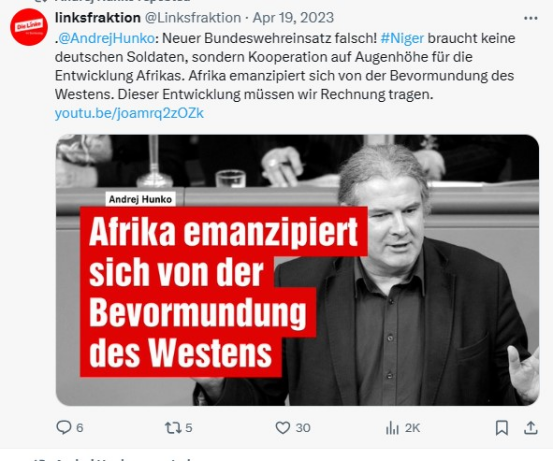Open the Andrej Hunko video thumbnail
This screenshot has height=462, width=554.
(297, 270)
